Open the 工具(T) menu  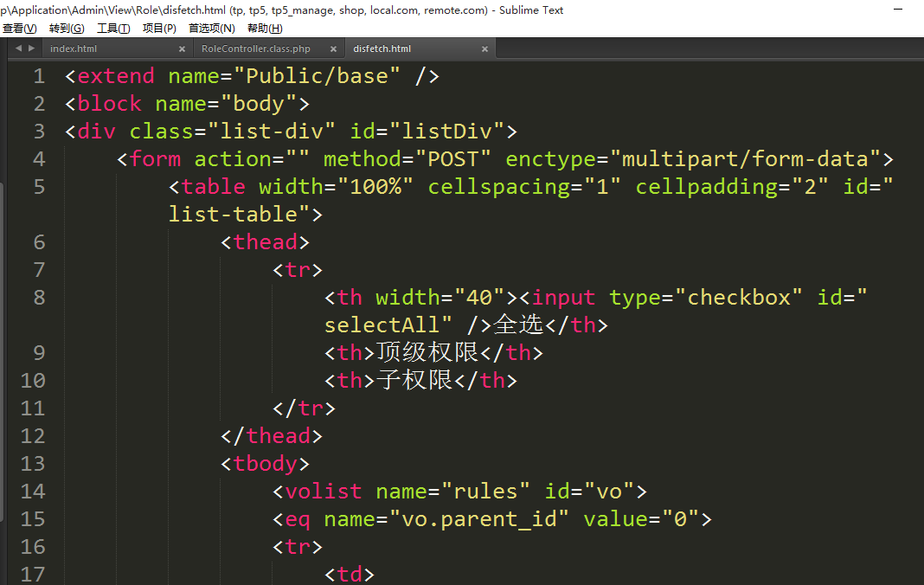tap(113, 29)
